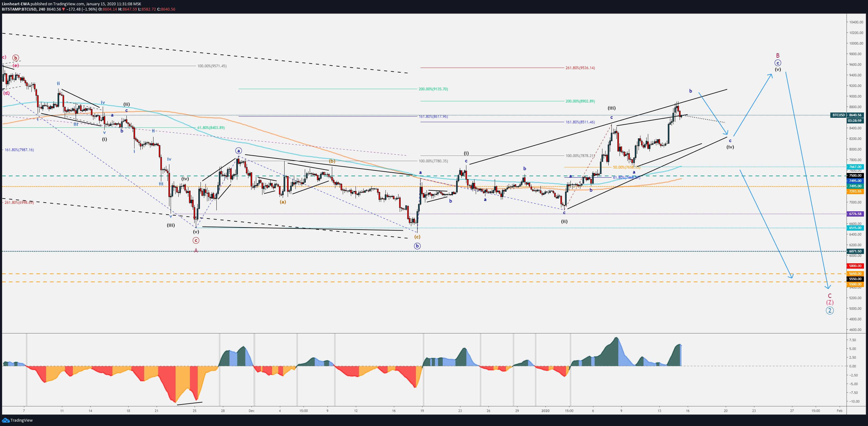
Task: Click the 161.80%(7987.16) Fibonacci label
Action: pos(19,150)
